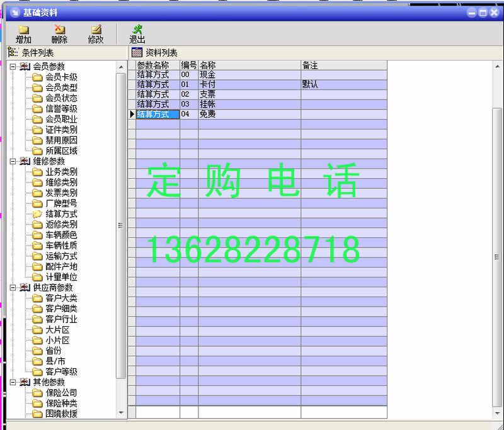Select the 支票 cell in row 02
Viewport: 504px width, 430px height.
249,94
